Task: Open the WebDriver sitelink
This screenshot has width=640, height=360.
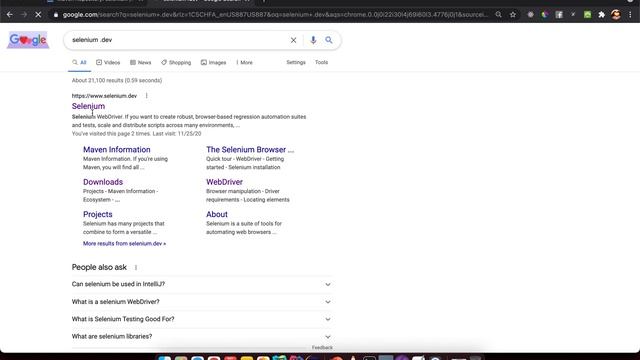Action: 224,182
